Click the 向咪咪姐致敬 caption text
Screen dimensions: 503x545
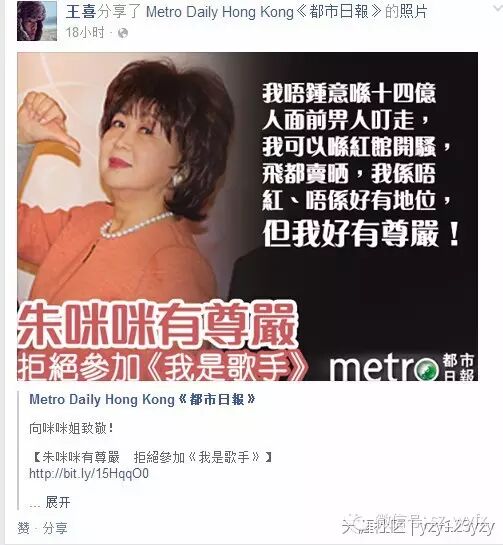(x=71, y=429)
